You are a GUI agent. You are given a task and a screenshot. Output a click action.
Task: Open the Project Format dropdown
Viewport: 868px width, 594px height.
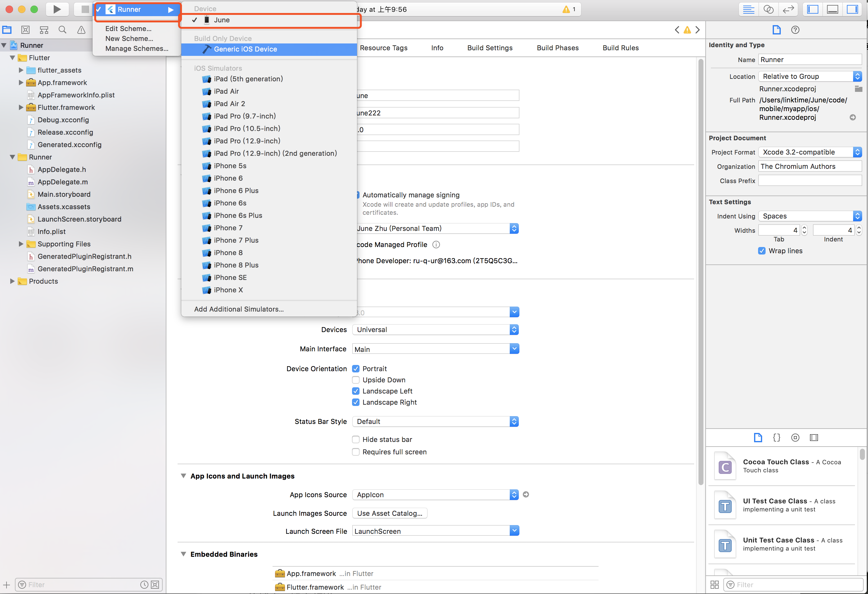(810, 152)
